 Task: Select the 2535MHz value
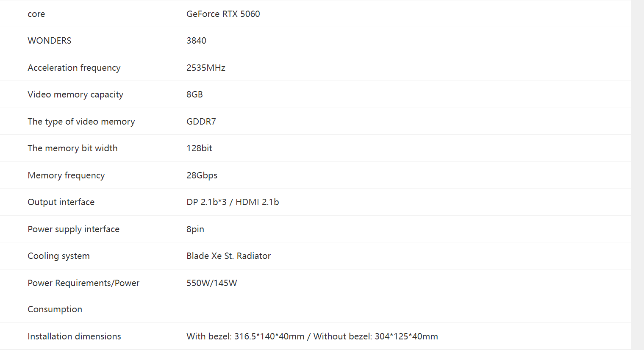(206, 68)
